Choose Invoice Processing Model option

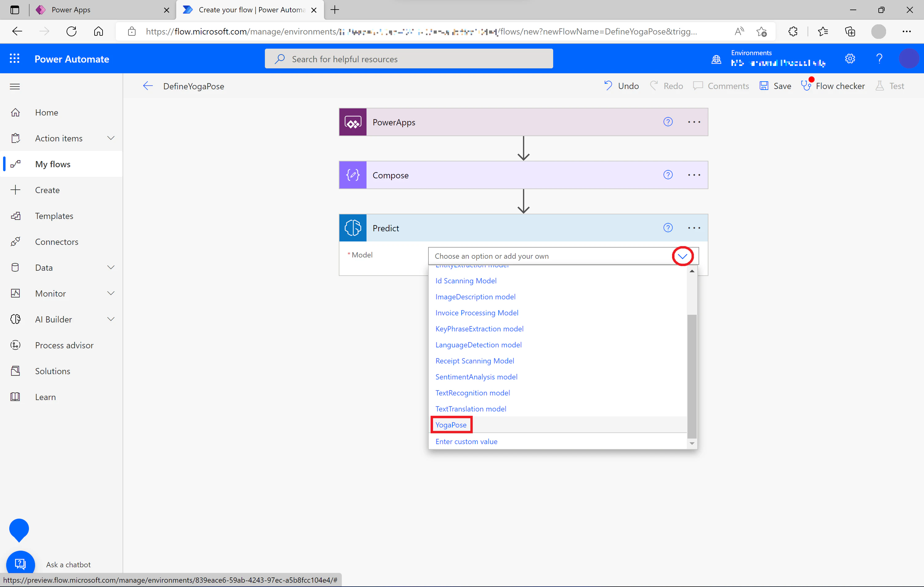(x=476, y=313)
